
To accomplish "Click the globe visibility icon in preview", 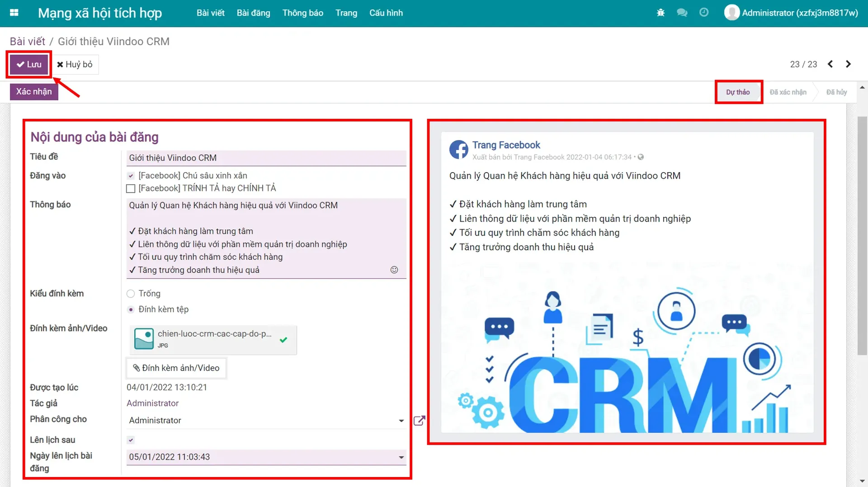I will [641, 157].
